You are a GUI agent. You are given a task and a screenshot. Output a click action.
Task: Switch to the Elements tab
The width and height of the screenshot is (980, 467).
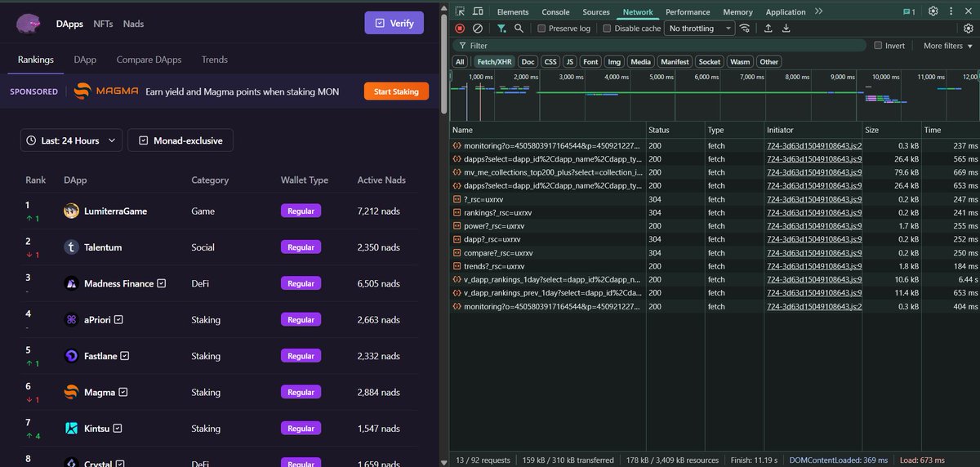tap(513, 12)
